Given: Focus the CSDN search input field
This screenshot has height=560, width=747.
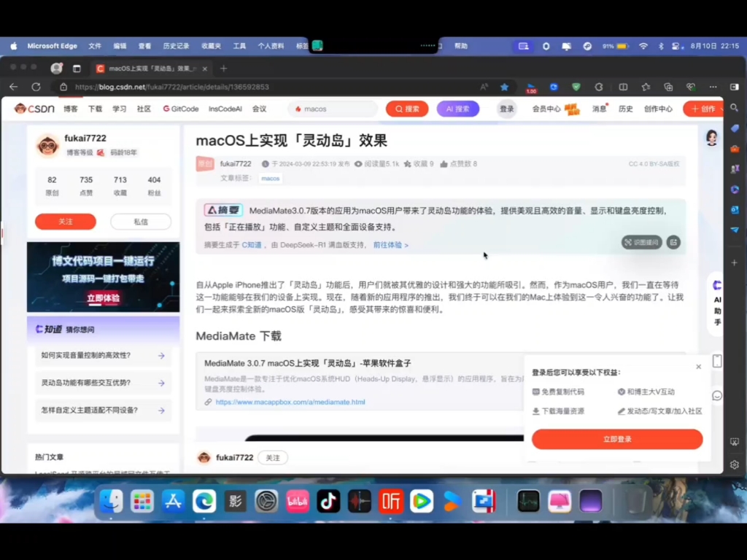Looking at the screenshot, I should click(x=333, y=109).
